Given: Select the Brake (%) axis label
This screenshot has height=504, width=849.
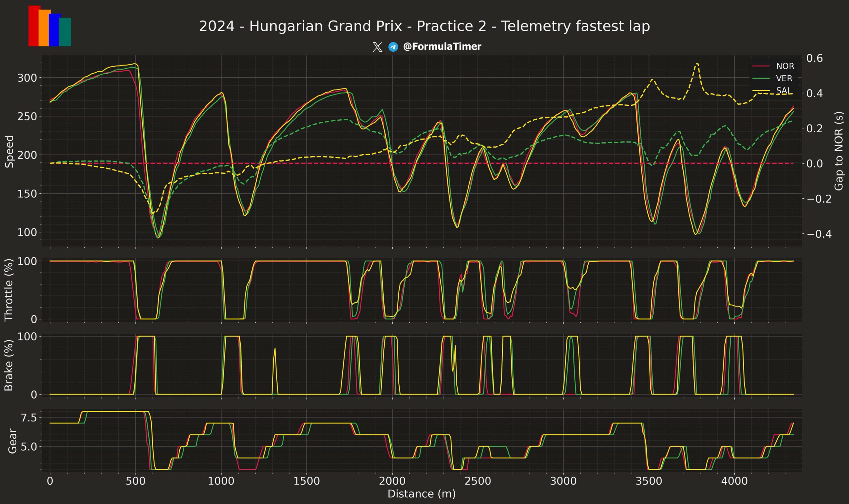Looking at the screenshot, I should [9, 365].
